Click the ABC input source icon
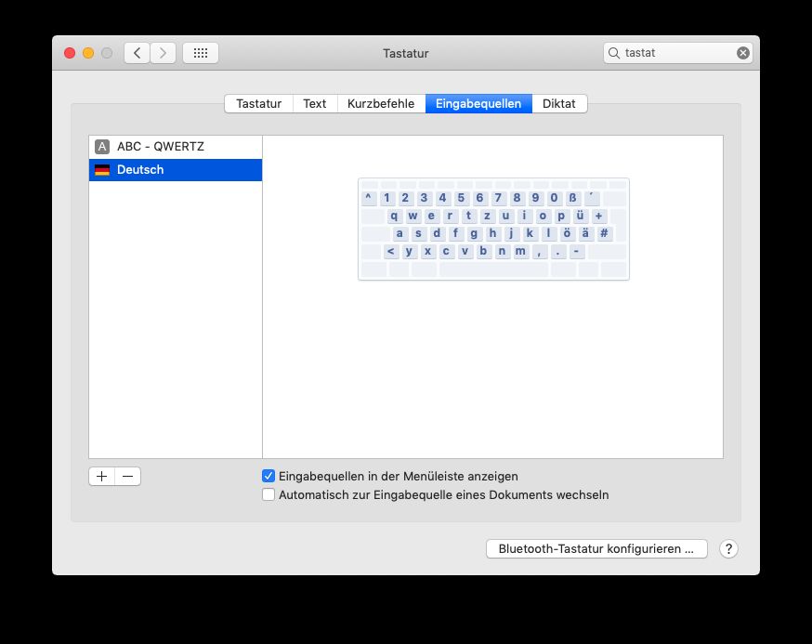 (102, 147)
